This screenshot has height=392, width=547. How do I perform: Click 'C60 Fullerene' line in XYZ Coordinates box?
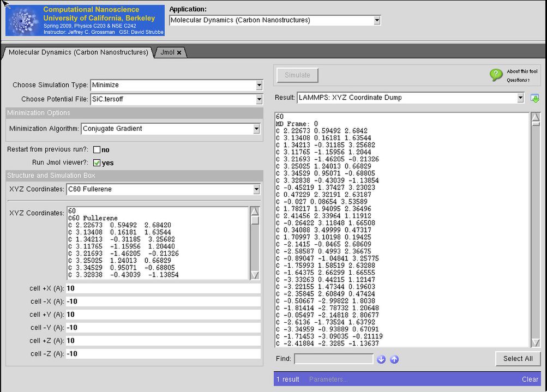(x=93, y=218)
